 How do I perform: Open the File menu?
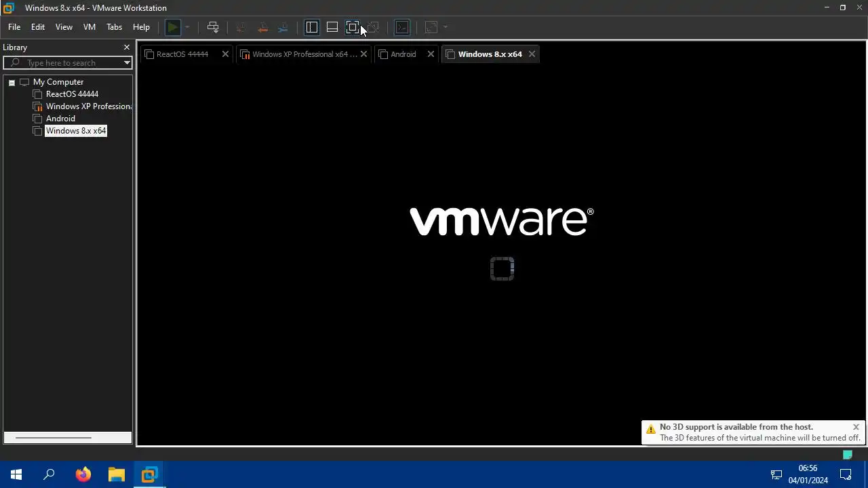pos(14,27)
